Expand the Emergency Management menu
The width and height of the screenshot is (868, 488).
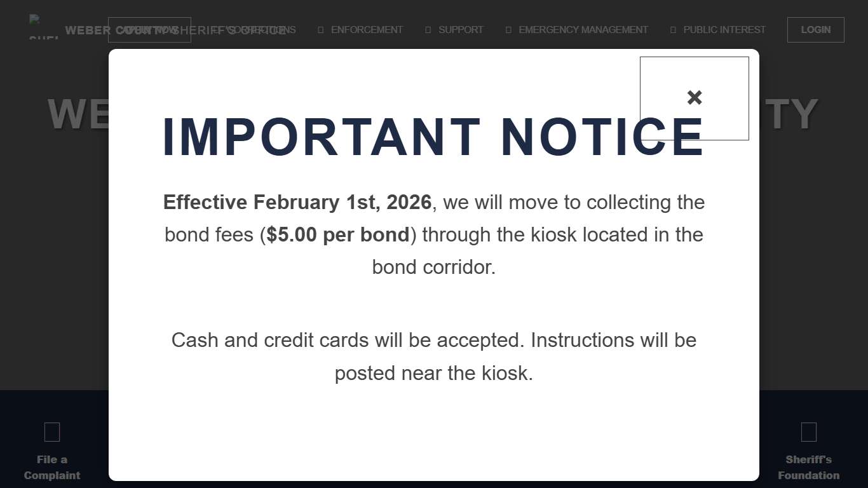pos(583,30)
